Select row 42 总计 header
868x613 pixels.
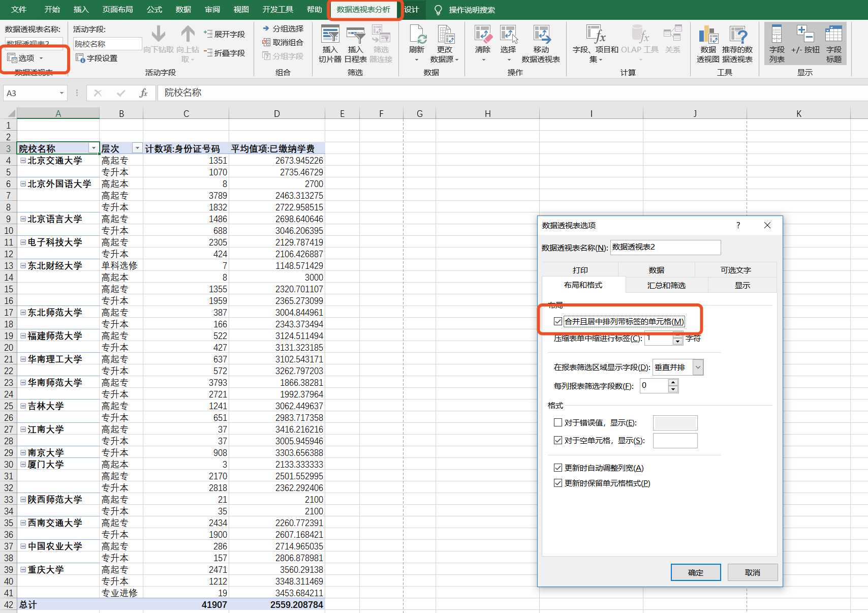pyautogui.click(x=8, y=604)
